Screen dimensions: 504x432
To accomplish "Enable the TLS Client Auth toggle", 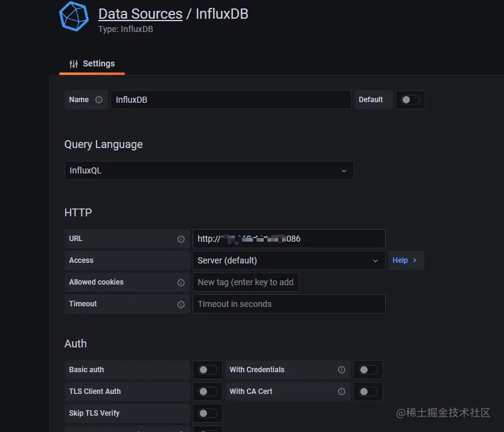I will point(208,392).
